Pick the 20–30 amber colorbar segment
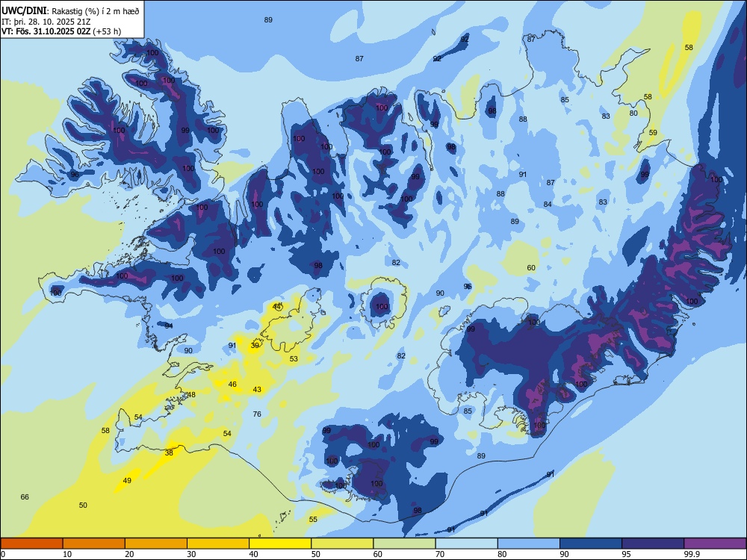Screen dimensions: 747x560 [x=156, y=544]
